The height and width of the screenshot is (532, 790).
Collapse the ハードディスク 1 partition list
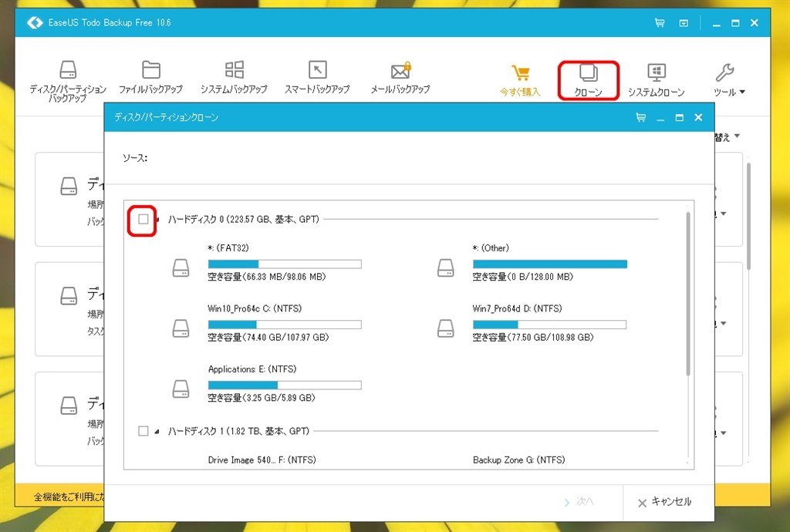tap(157, 431)
